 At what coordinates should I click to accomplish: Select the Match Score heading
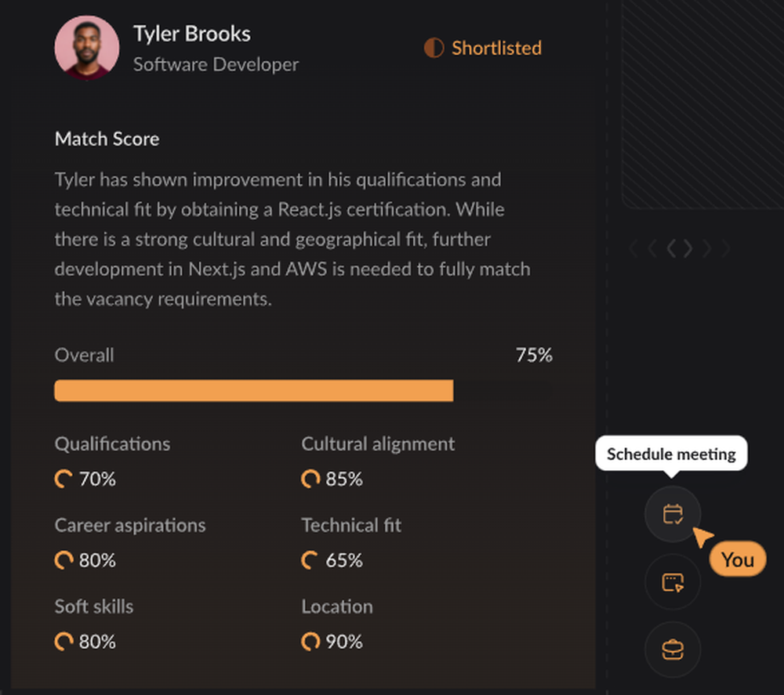pyautogui.click(x=107, y=139)
